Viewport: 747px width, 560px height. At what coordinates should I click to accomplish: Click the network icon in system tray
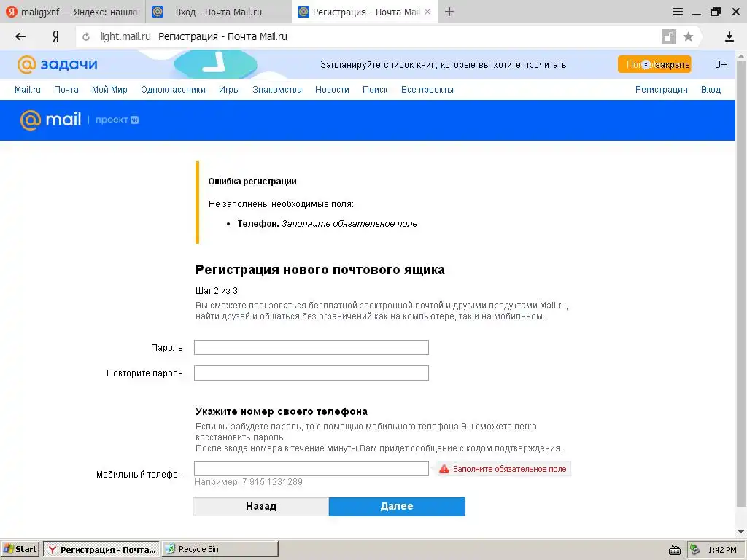click(695, 550)
